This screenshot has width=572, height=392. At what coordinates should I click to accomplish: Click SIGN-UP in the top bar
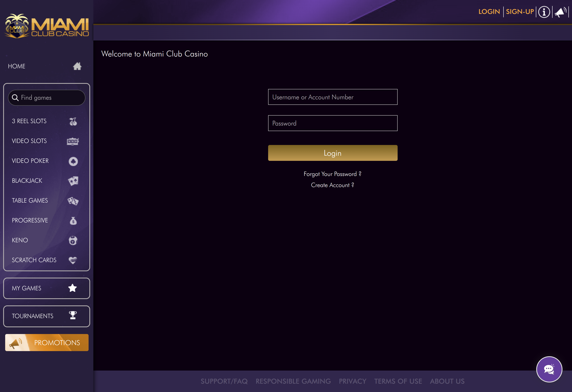[x=520, y=12]
